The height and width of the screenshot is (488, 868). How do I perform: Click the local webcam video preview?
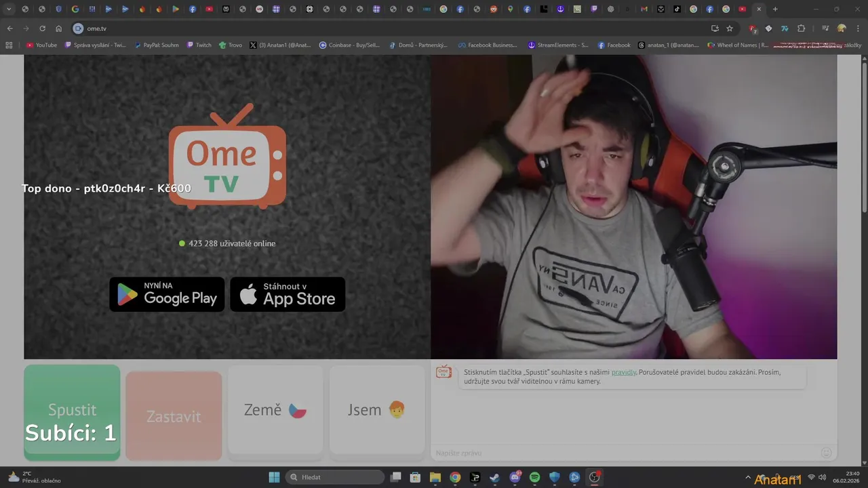click(x=634, y=207)
